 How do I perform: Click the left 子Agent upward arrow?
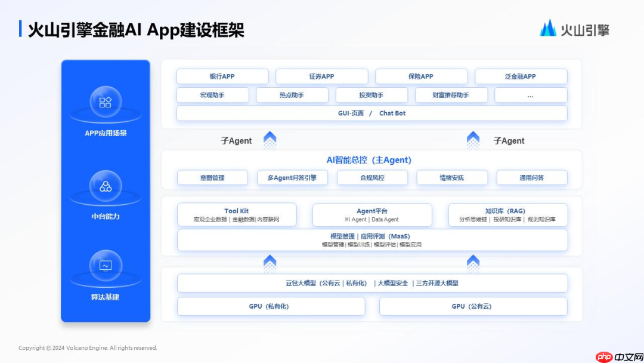(x=270, y=140)
